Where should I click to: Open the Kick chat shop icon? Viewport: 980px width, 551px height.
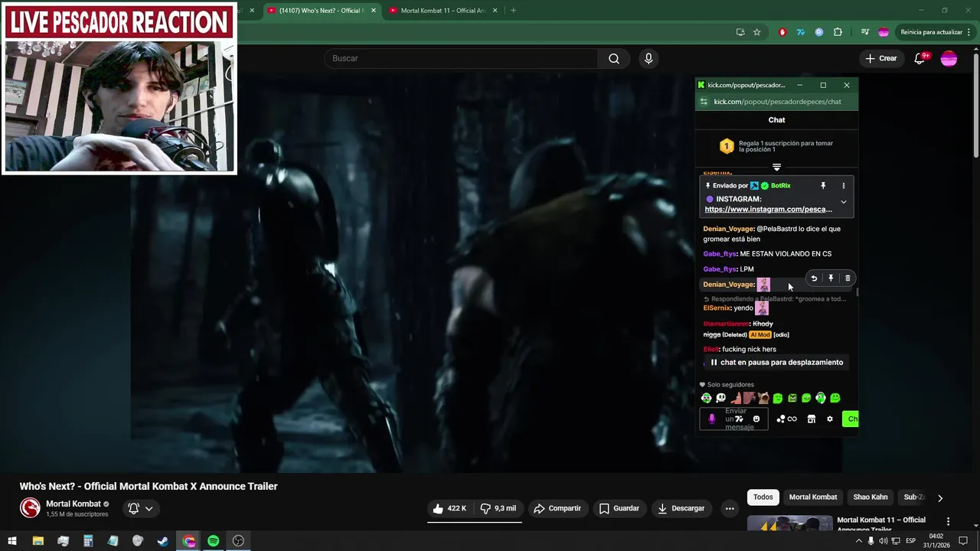[x=812, y=419]
